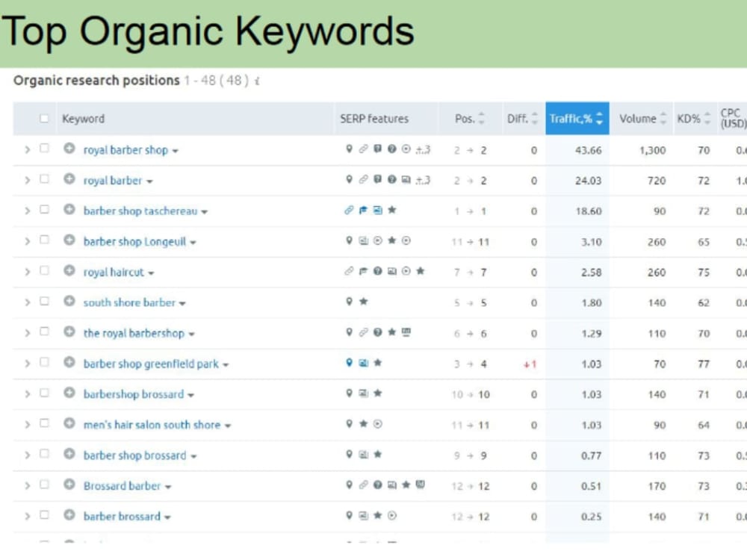Click the local pack pin icon for royal barber shop

349,149
